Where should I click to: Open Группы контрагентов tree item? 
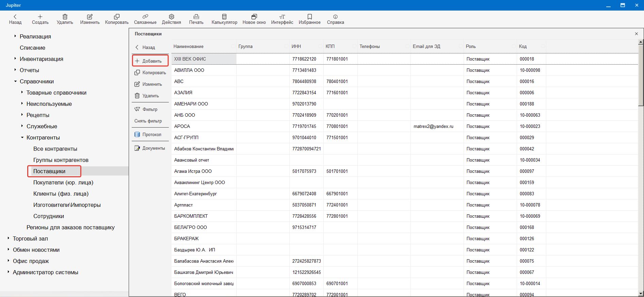pos(61,160)
